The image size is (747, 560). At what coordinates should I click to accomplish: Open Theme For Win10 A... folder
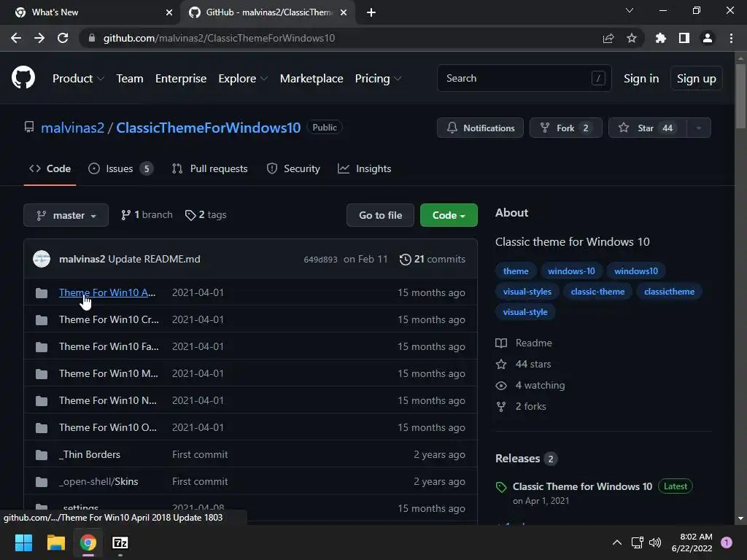point(107,292)
